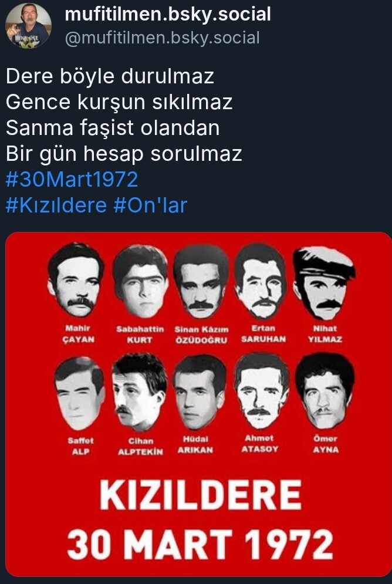Open the #On'lar hashtag
Image resolution: width=392 pixels, height=584 pixels.
pyautogui.click(x=150, y=205)
